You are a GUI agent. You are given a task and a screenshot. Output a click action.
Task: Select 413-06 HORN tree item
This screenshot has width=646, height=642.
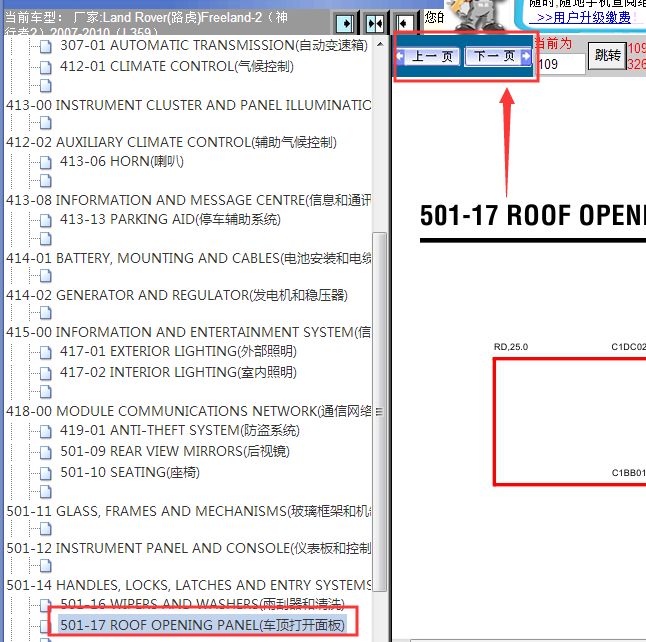coord(122,161)
